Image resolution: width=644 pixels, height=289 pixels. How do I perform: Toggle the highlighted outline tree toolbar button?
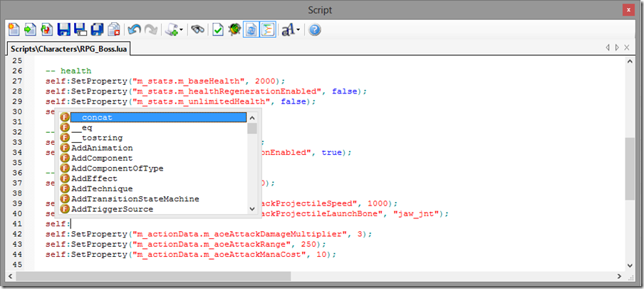pos(268,29)
